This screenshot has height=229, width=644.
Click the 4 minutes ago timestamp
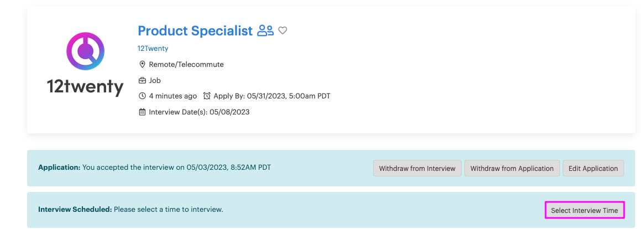click(173, 96)
